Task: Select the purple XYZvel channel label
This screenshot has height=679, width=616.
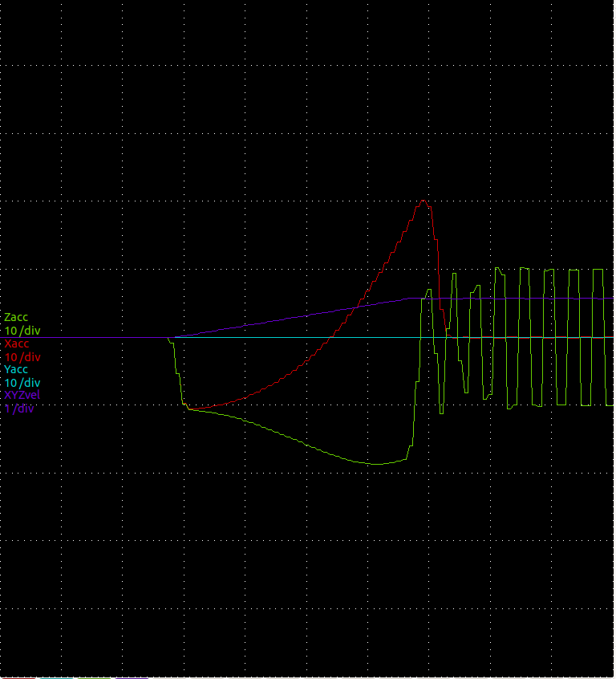Action: click(22, 396)
